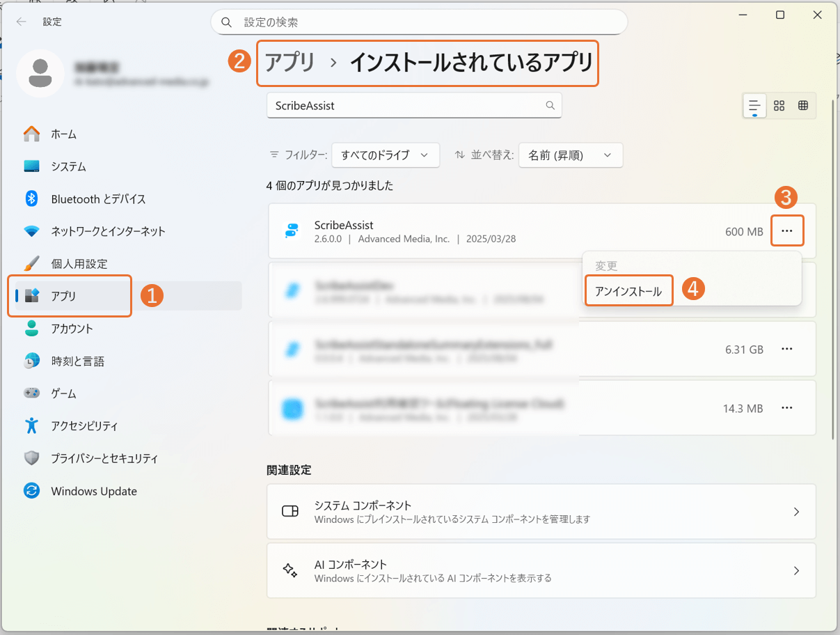The height and width of the screenshot is (635, 840).
Task: Expand the System Components entry
Action: (x=541, y=512)
